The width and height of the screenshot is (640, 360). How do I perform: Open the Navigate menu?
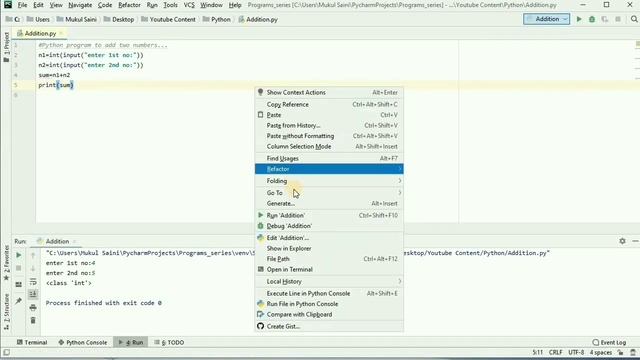[x=80, y=5]
